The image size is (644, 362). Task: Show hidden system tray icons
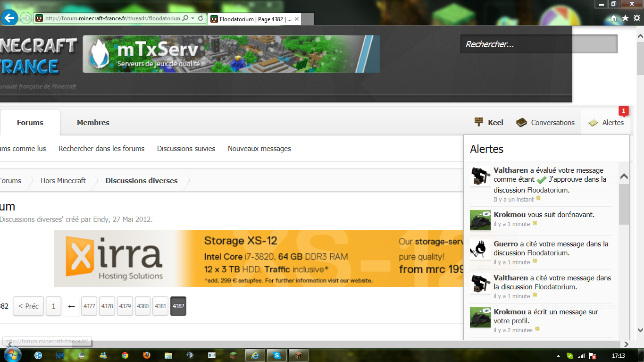pos(558,355)
